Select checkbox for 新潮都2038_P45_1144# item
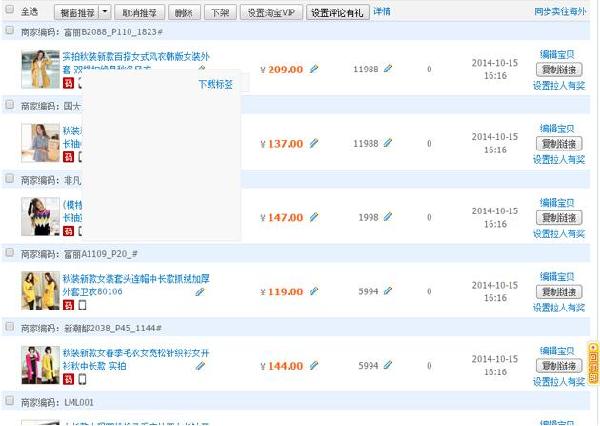 (x=9, y=327)
